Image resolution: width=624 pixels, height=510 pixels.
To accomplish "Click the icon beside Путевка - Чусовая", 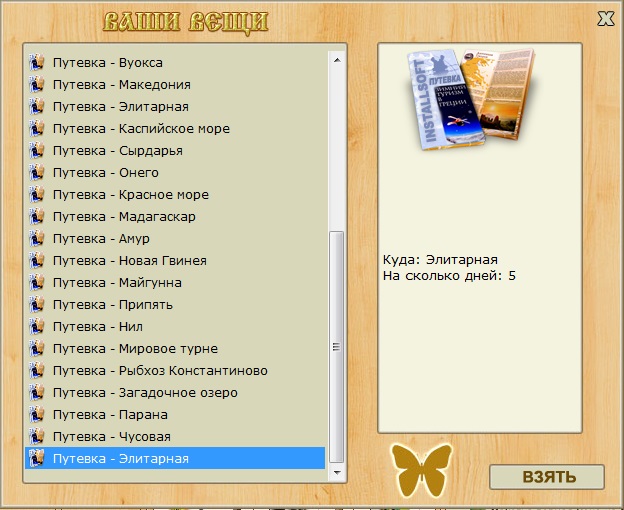I will (37, 436).
